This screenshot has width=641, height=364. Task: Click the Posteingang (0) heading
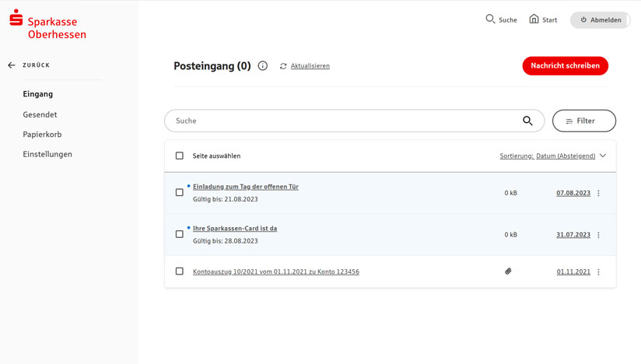212,66
